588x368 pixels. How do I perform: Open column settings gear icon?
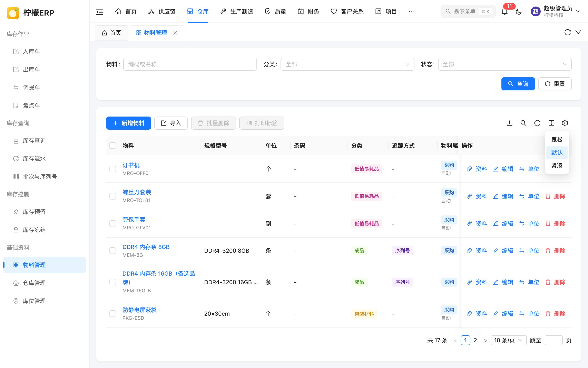[x=565, y=123]
